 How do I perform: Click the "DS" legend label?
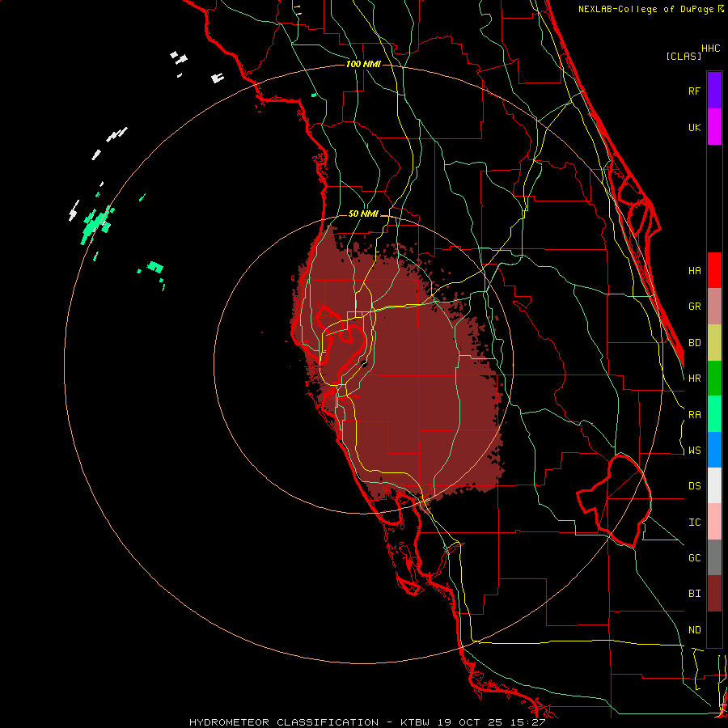695,485
